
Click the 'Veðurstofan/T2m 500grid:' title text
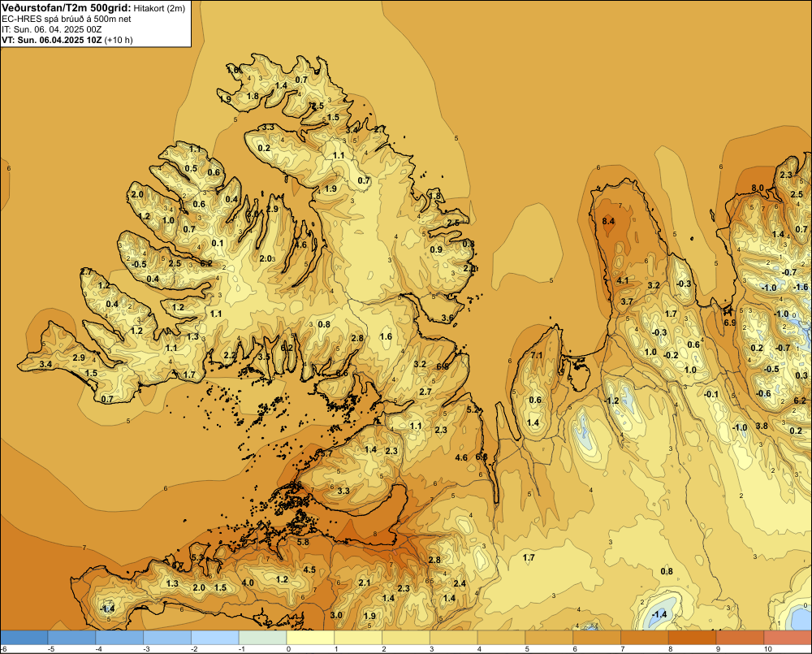tap(67, 8)
